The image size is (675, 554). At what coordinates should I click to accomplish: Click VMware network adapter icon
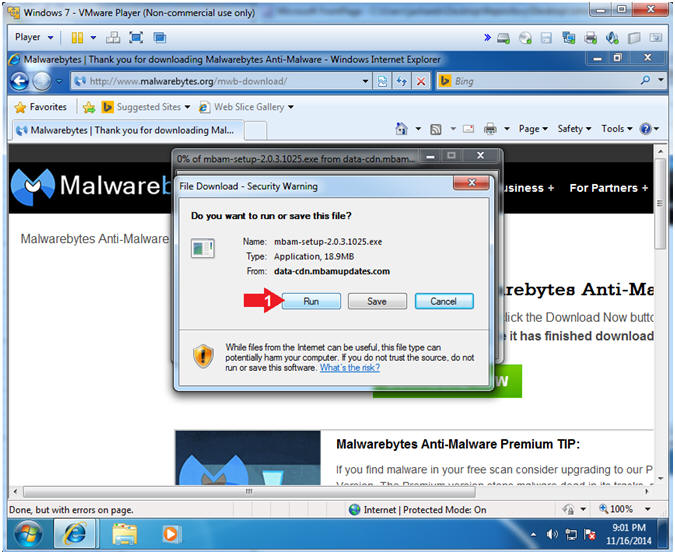pos(569,38)
